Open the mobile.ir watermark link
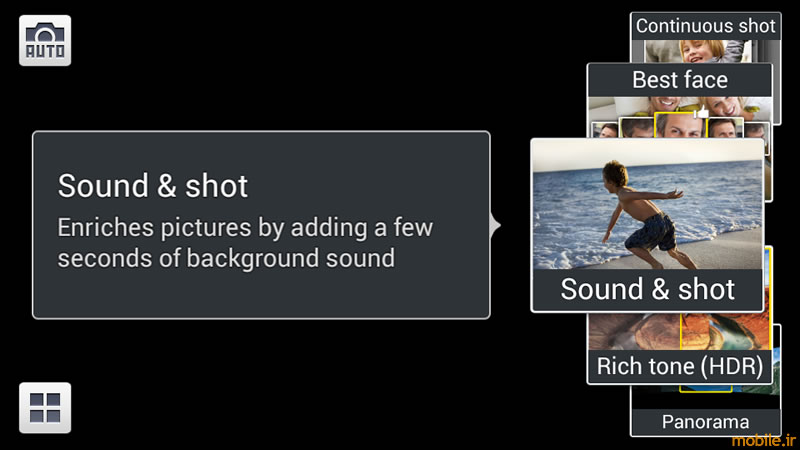 pos(763,440)
